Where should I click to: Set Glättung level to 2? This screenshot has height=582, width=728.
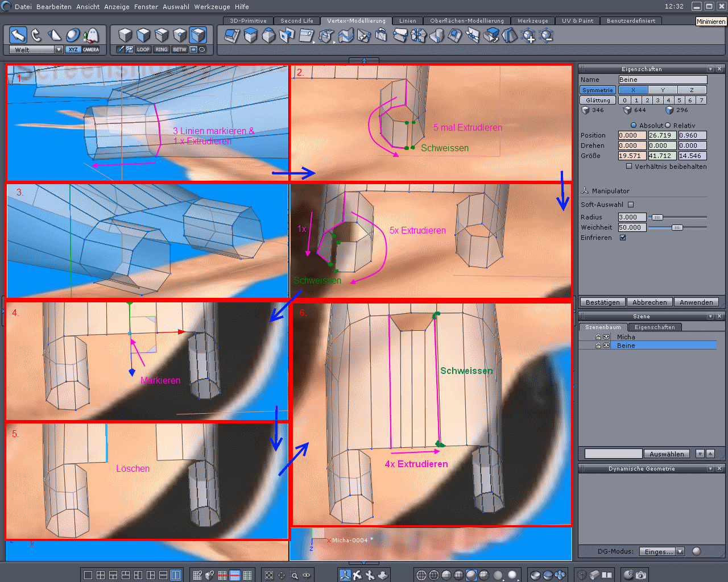tap(647, 100)
